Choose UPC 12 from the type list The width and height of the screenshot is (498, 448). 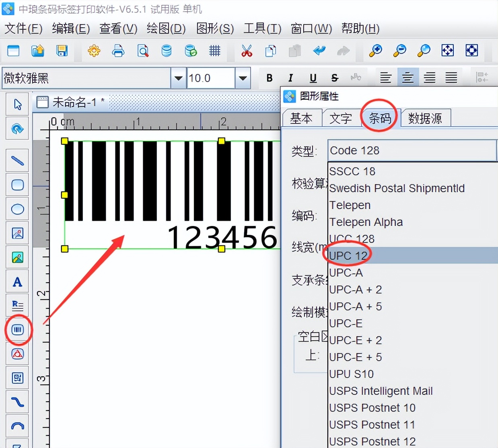413,256
